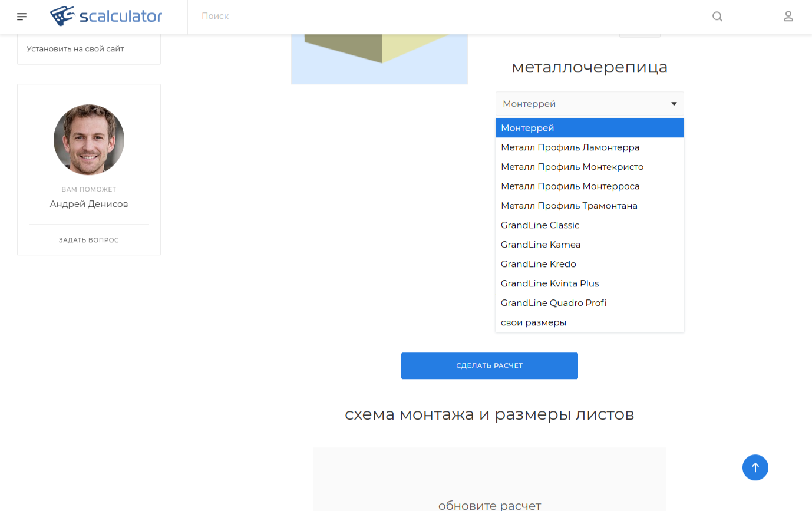Click Установить на свой сайт link
This screenshot has height=511, width=812.
(75, 49)
